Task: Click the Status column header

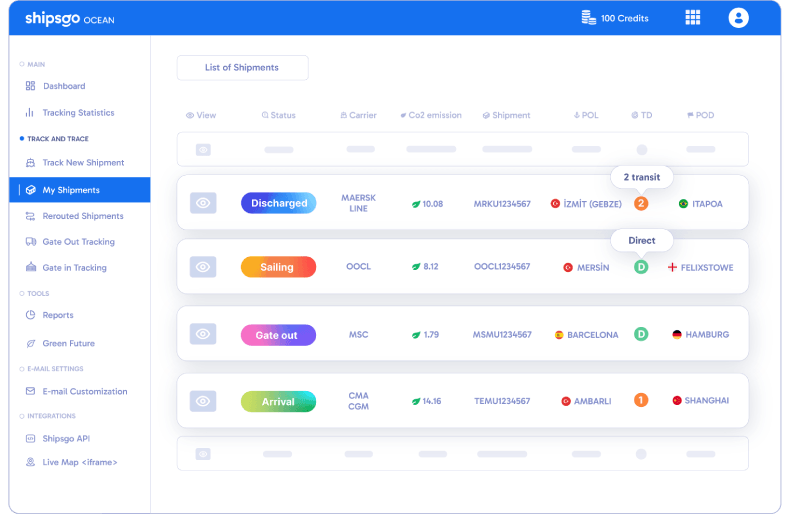Action: coord(279,115)
